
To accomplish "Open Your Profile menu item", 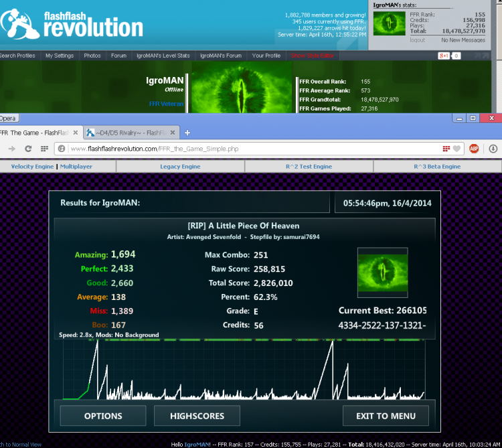I will point(266,56).
